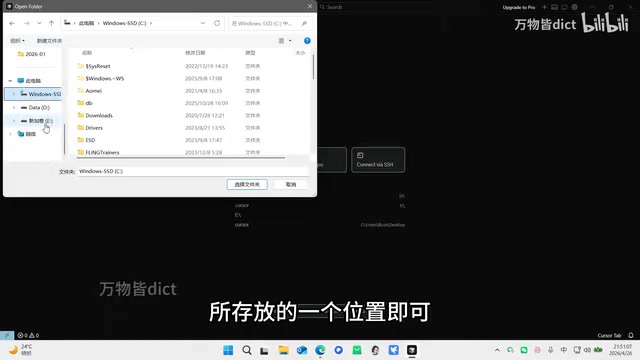
Task: Select the 2026-01 folder in sidebar
Action: point(31,54)
